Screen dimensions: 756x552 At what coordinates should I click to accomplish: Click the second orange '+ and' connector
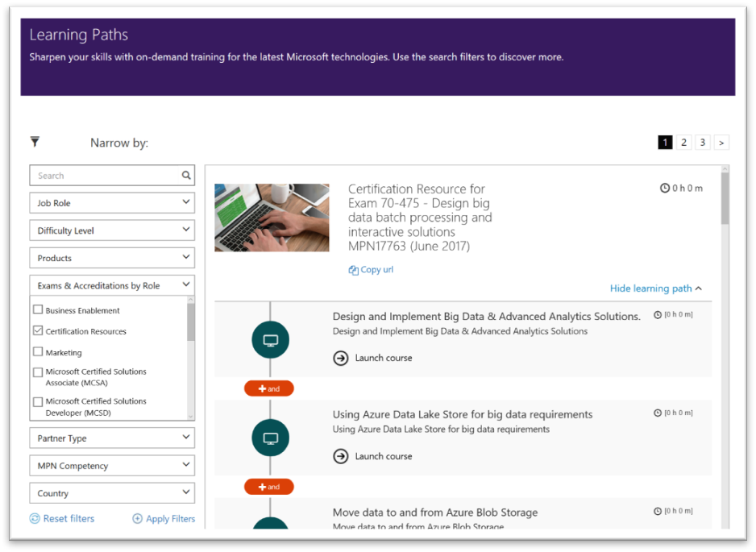[x=269, y=487]
